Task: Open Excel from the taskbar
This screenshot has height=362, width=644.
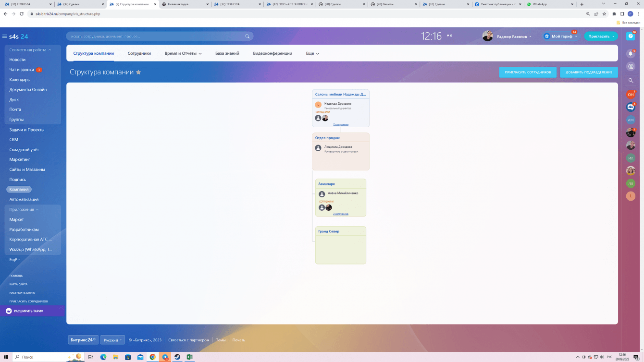Action: (x=190, y=357)
